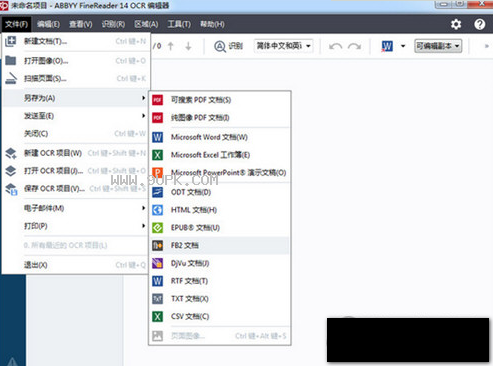Image resolution: width=493 pixels, height=366 pixels.
Task: Click the undo arrow icon
Action: [335, 46]
